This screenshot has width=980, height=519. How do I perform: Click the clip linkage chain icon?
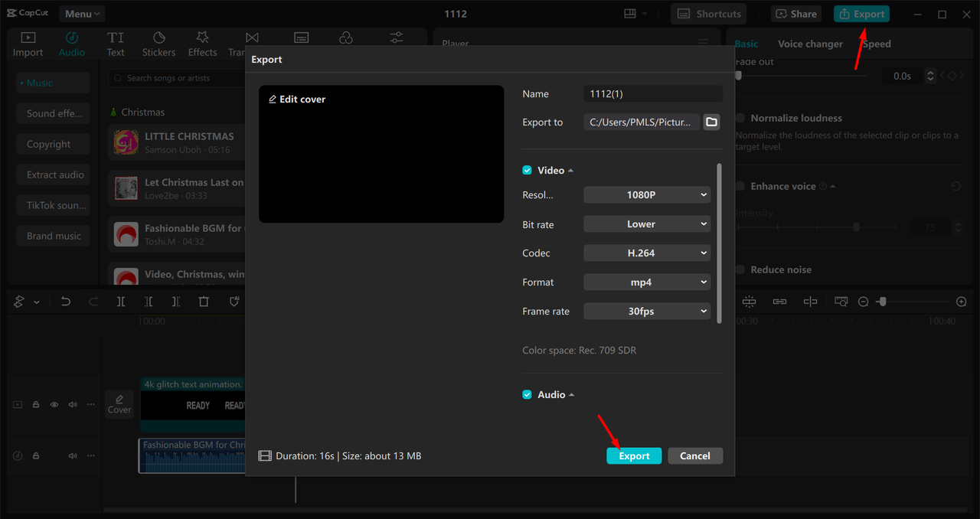pos(779,302)
